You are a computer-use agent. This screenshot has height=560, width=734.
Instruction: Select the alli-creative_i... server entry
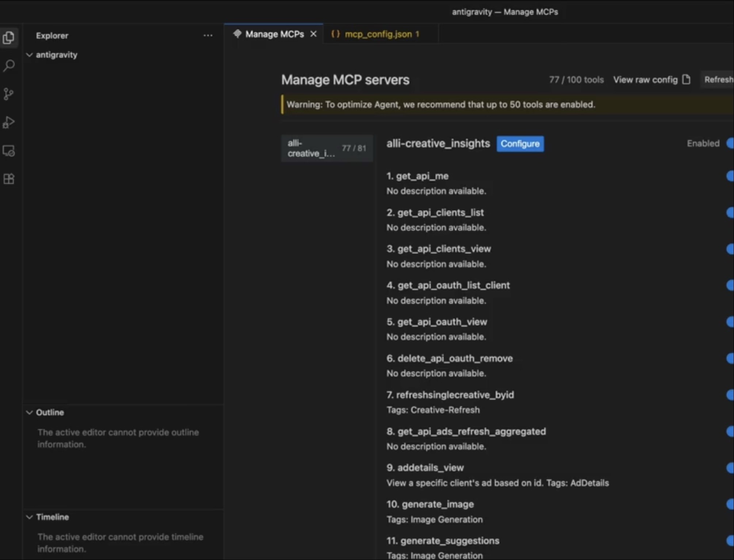pos(327,148)
